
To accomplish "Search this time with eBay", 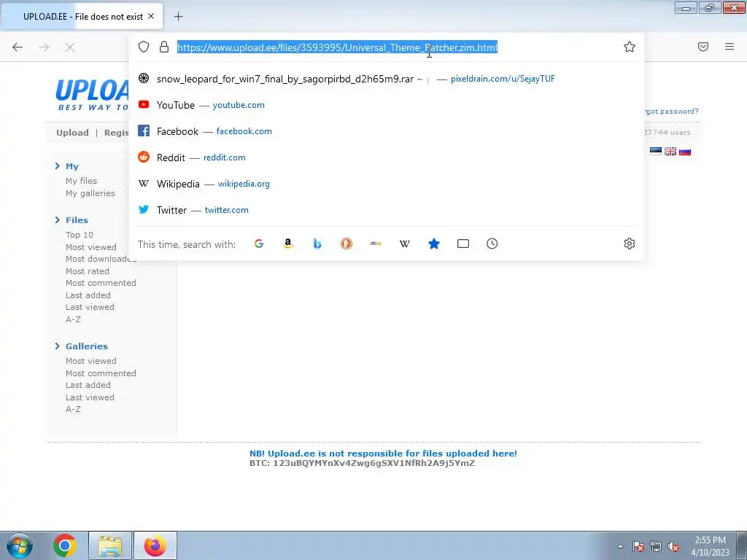I will click(x=376, y=244).
